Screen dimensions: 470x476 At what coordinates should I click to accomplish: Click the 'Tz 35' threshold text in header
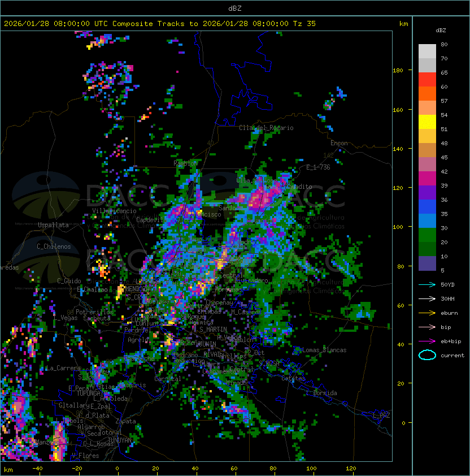pos(304,24)
